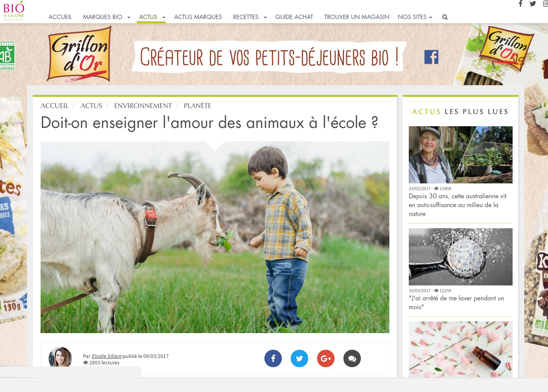Open the search magnifier icon in navbar
This screenshot has width=548, height=392.
tap(445, 17)
